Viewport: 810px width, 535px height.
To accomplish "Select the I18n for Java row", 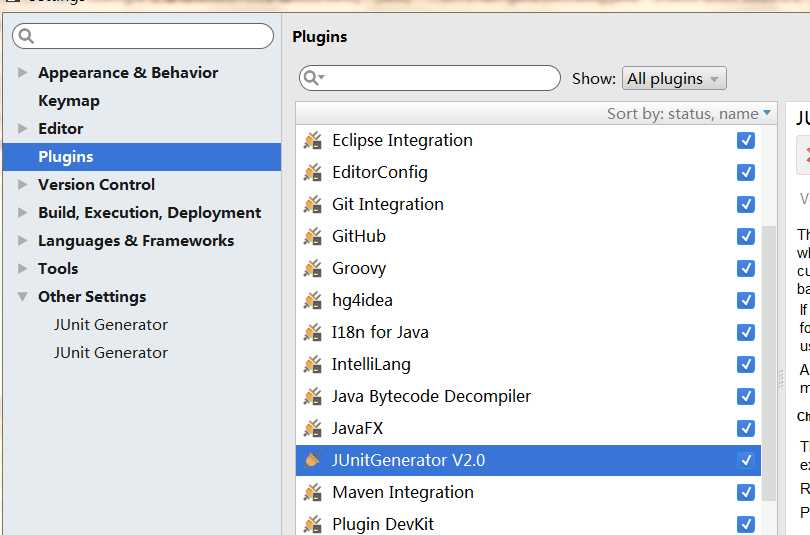I will [528, 333].
